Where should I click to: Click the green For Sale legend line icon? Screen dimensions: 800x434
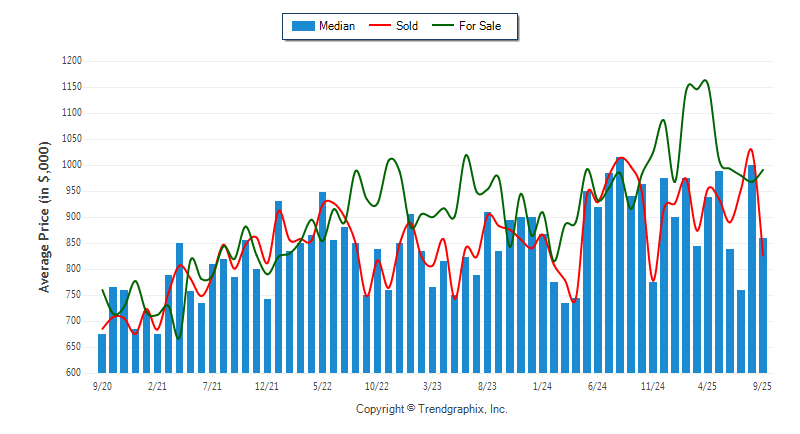tap(446, 26)
